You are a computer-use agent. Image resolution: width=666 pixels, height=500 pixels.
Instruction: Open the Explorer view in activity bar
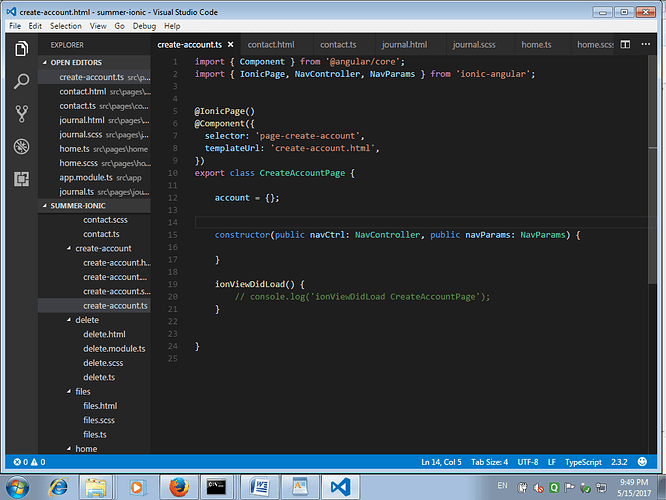coord(21,49)
